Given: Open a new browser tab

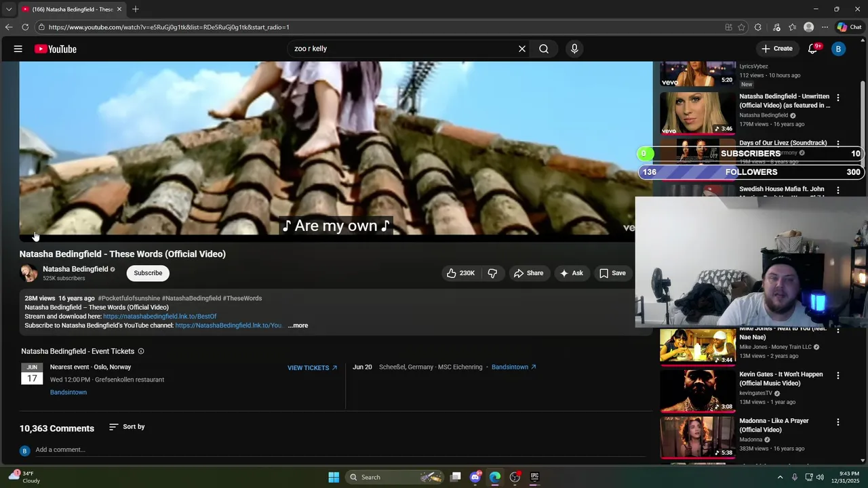Looking at the screenshot, I should coord(136,9).
